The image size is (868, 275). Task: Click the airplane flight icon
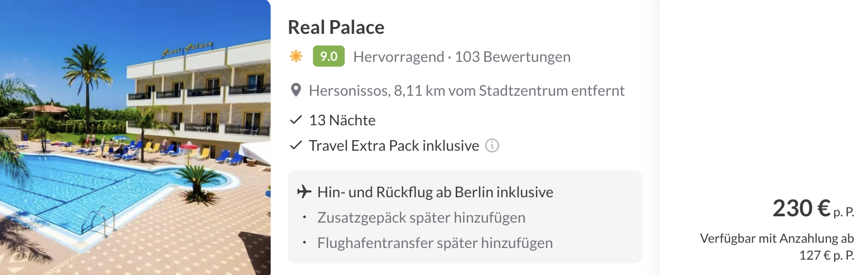coord(304,191)
